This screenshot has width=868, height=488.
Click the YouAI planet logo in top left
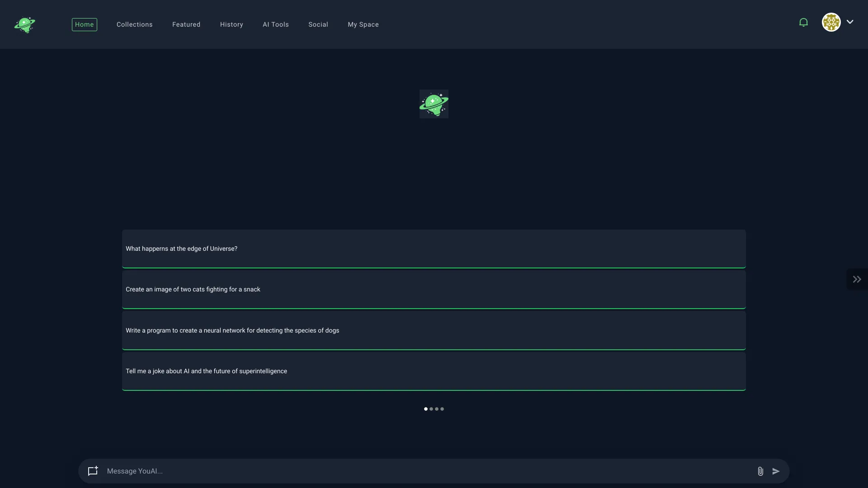click(x=24, y=24)
